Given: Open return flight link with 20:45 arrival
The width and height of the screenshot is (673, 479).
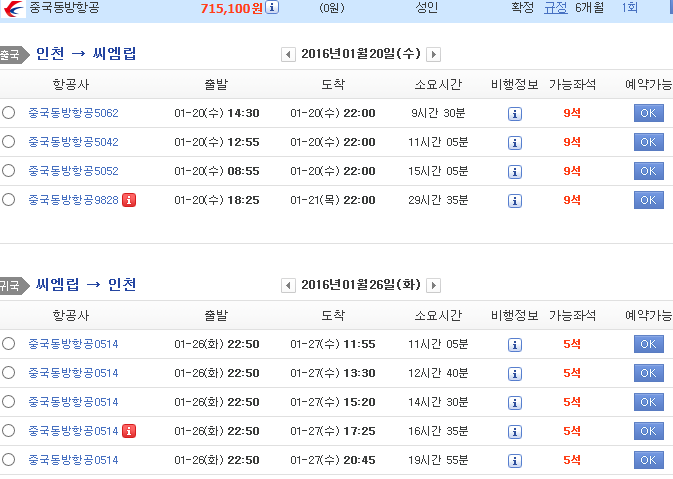Looking at the screenshot, I should click(73, 460).
